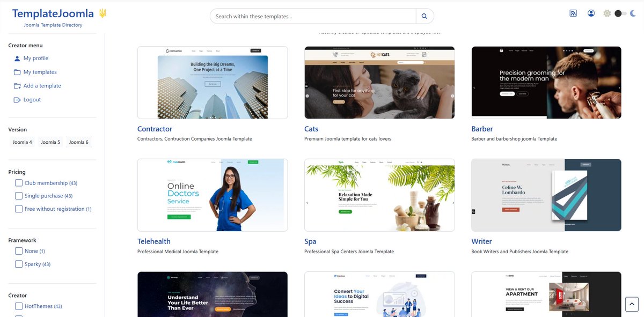Tick Free without registration checkbox

click(x=19, y=209)
